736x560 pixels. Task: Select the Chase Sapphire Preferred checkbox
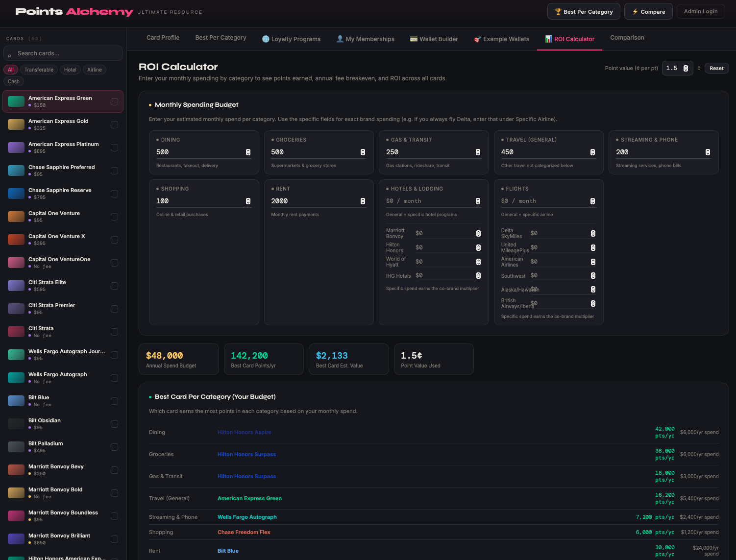114,170
